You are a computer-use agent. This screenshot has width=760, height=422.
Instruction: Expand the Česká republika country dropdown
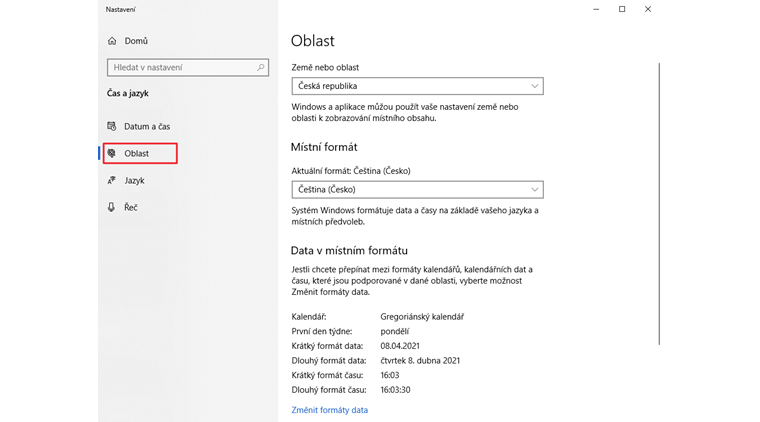417,87
